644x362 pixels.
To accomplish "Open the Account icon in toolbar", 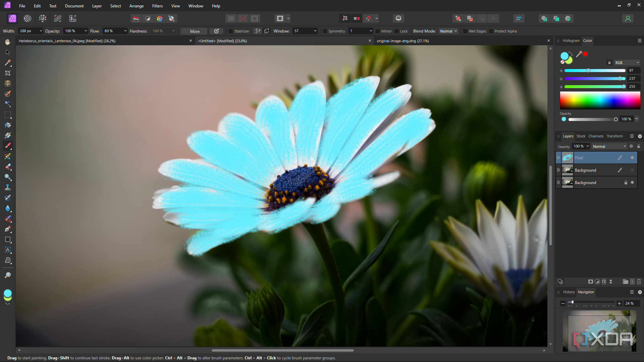I will coord(628,18).
